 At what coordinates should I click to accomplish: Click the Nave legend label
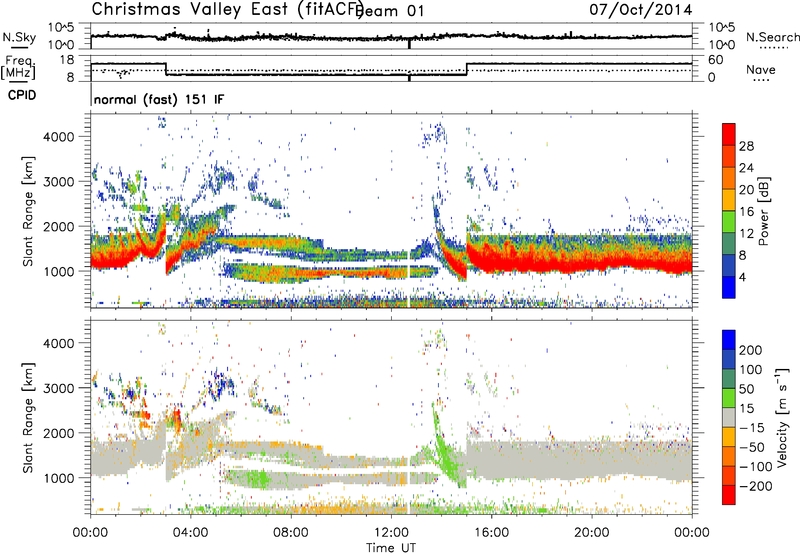[x=761, y=70]
